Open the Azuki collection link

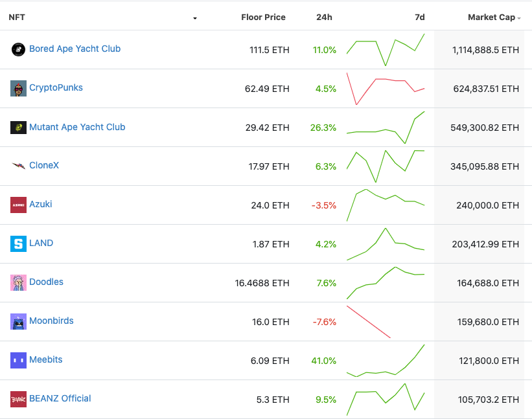(41, 204)
